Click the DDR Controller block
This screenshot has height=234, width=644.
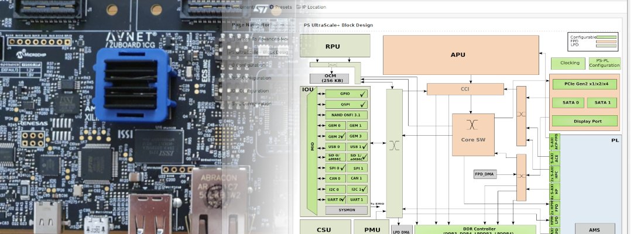(475, 229)
